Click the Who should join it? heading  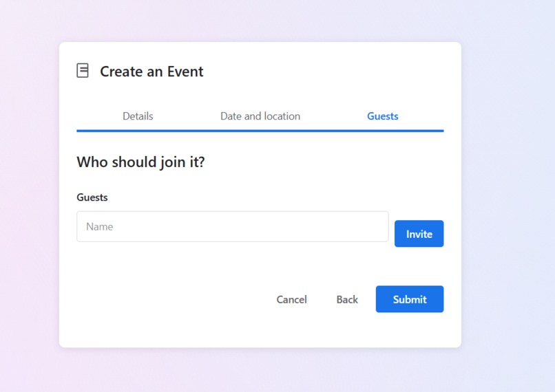tap(140, 162)
